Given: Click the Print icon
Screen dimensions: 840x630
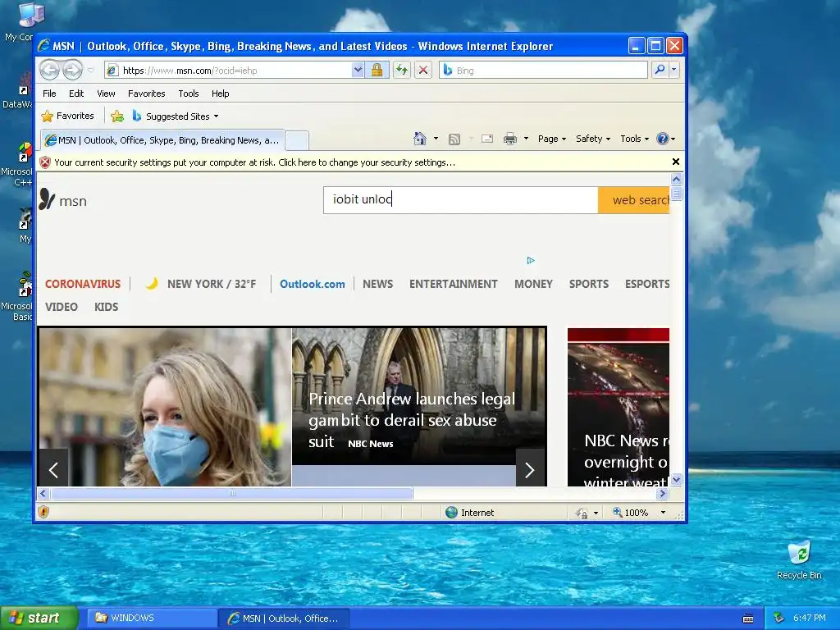Looking at the screenshot, I should 510,139.
